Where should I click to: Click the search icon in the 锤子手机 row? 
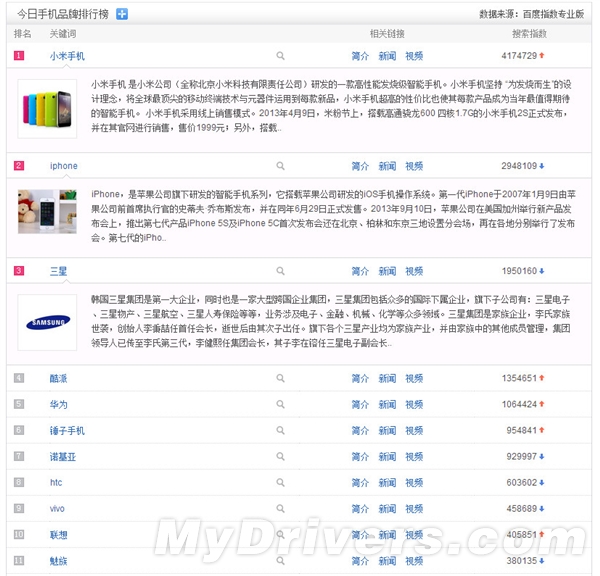[x=280, y=431]
